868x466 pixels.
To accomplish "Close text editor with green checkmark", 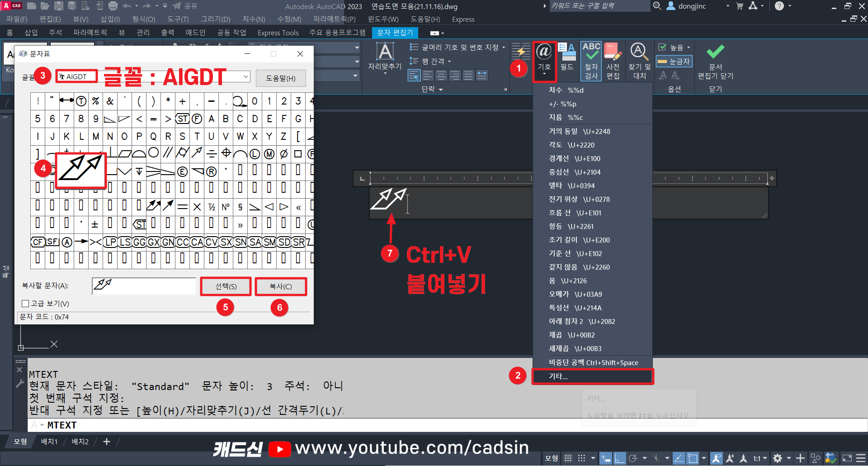I will 715,61.
